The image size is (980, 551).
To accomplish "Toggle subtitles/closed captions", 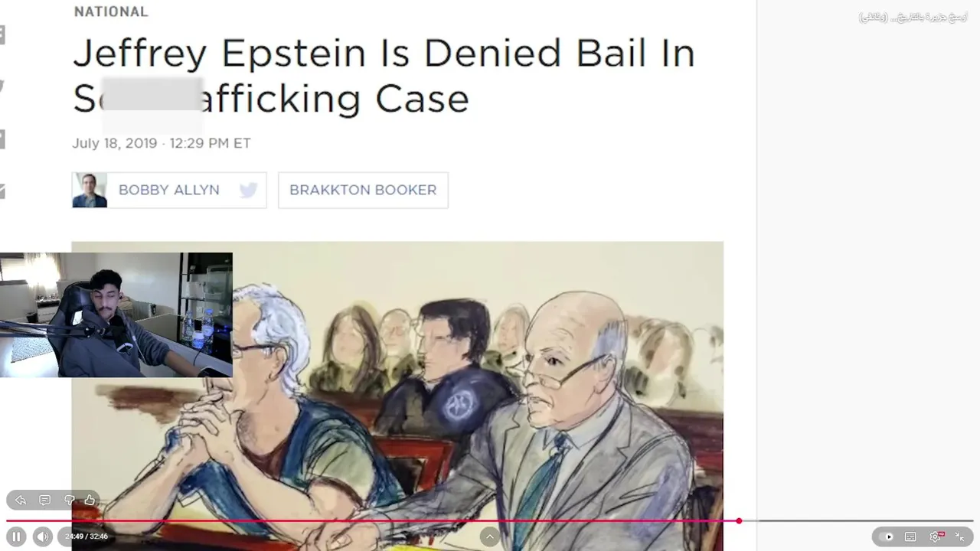I will tap(910, 536).
